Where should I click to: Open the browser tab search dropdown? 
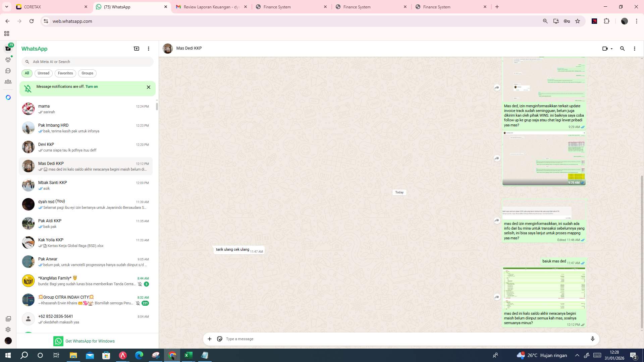coord(6,7)
